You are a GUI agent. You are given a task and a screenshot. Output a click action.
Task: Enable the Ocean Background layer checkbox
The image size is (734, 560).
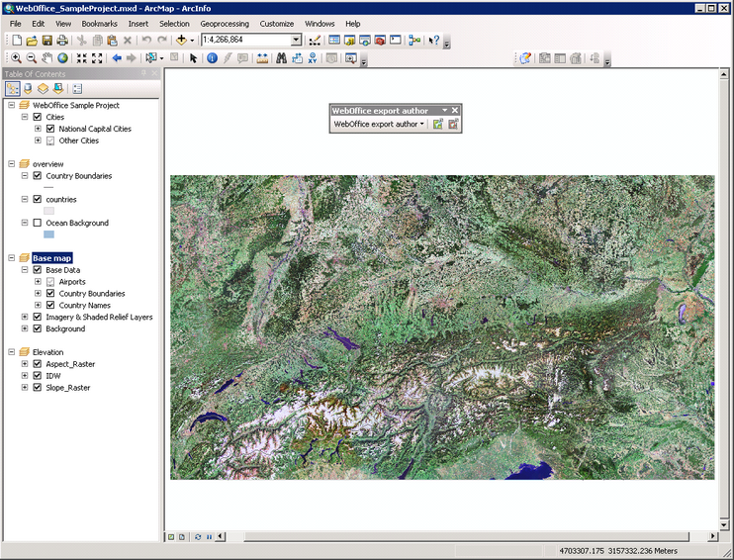38,223
